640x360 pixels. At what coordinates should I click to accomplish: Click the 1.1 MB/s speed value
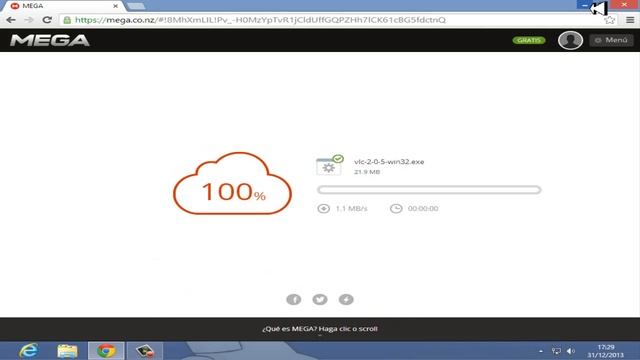click(351, 209)
